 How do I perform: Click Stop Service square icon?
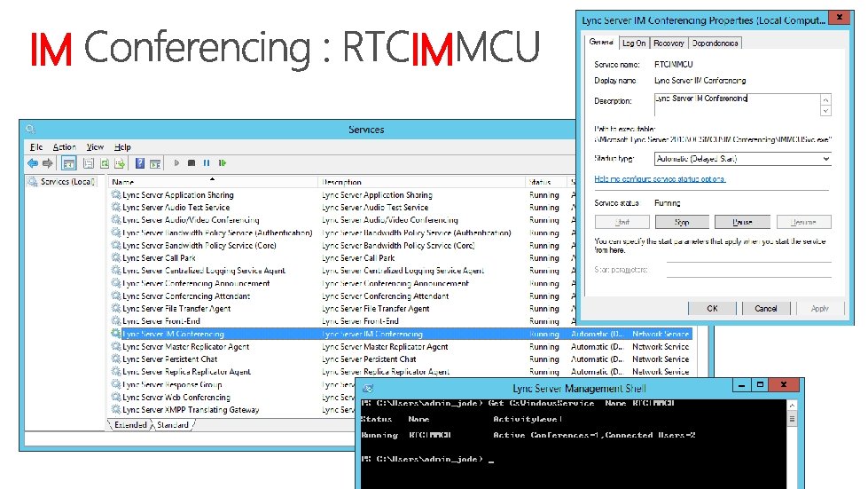(192, 162)
